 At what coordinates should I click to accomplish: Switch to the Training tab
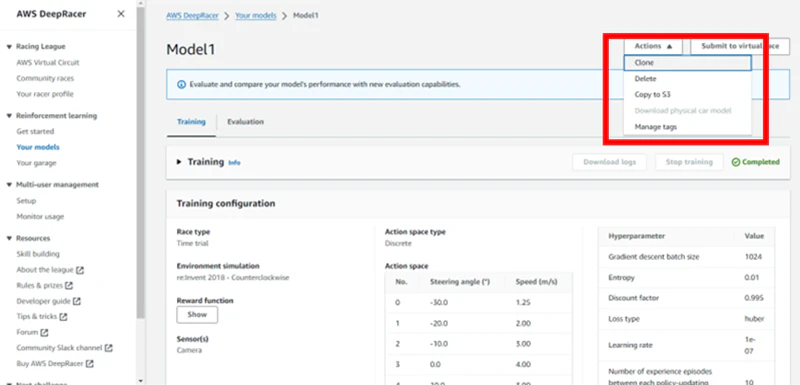(x=191, y=122)
